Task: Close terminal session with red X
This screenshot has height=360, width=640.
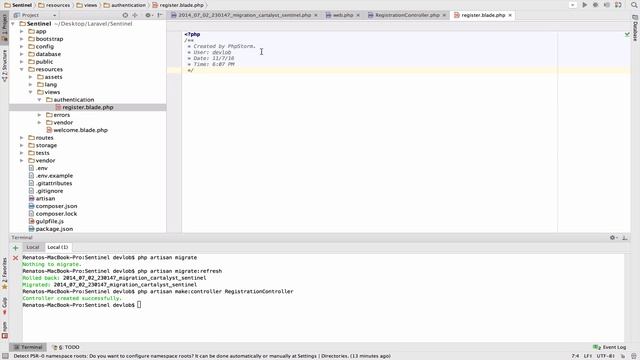Action: (x=16, y=258)
